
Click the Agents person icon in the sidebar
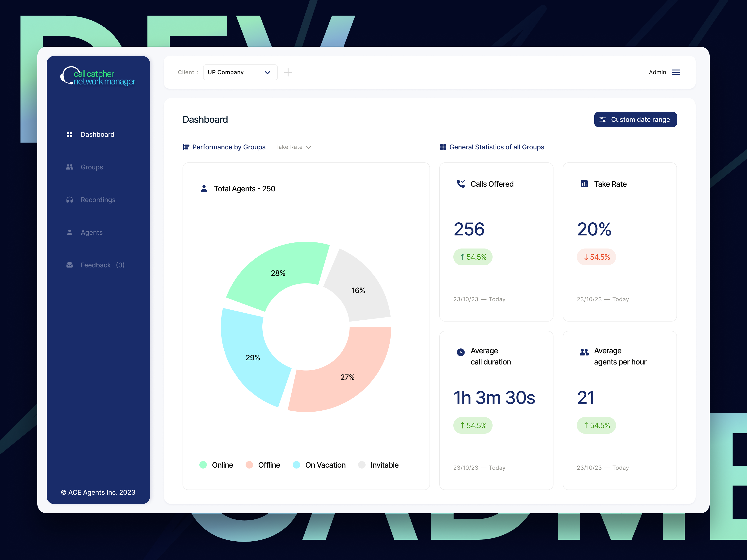(x=70, y=232)
